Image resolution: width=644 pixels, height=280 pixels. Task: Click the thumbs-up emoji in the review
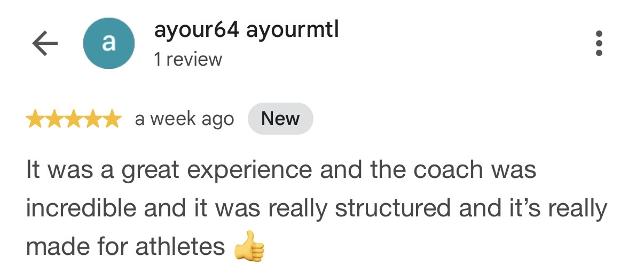tap(249, 247)
